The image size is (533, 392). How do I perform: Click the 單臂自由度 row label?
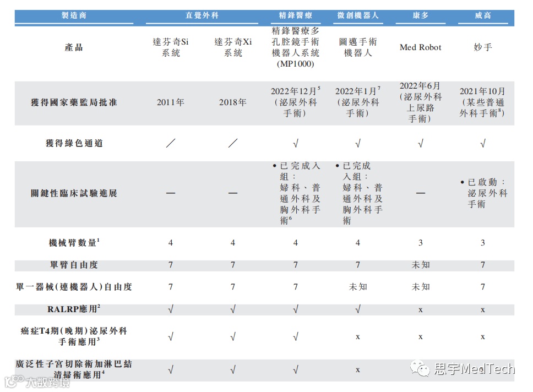tap(74, 264)
